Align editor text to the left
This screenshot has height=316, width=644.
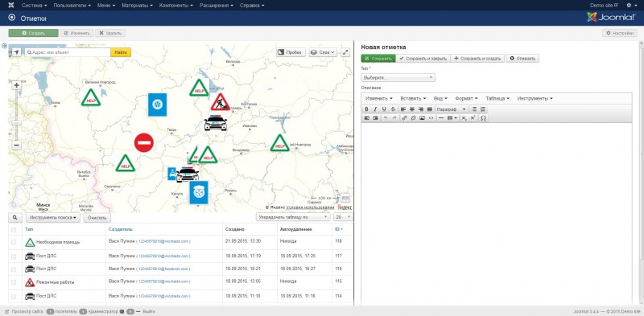click(x=403, y=109)
